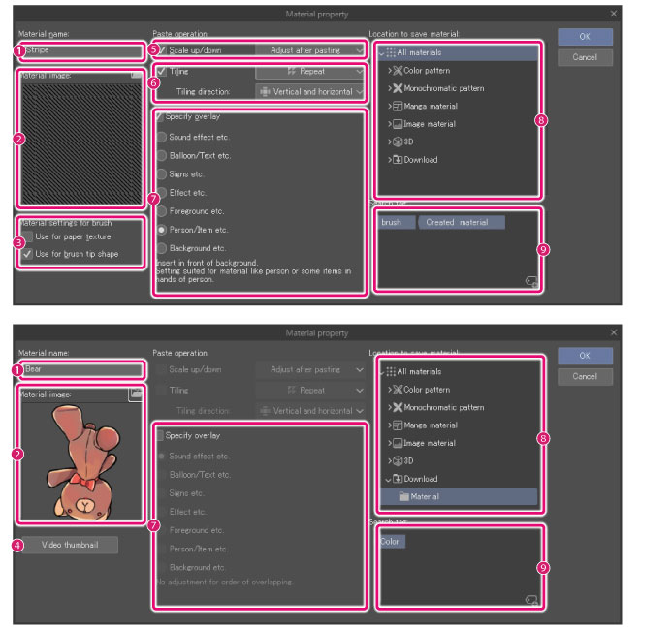Image resolution: width=672 pixels, height=630 pixels.
Task: Collapse All materials chevron in Stripe dialog
Action: 381,53
